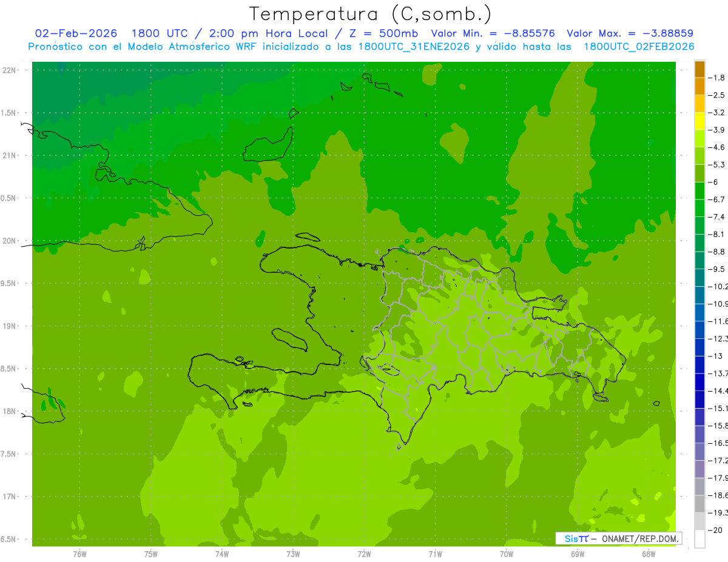728x562 pixels.
Task: Select the '02-Feb-2026' date text
Action: click(x=76, y=33)
